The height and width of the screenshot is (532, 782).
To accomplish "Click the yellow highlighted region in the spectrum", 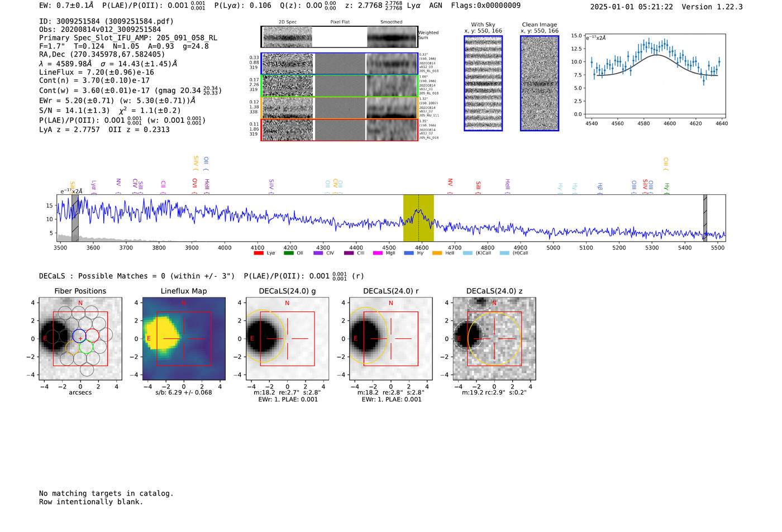I will point(418,218).
